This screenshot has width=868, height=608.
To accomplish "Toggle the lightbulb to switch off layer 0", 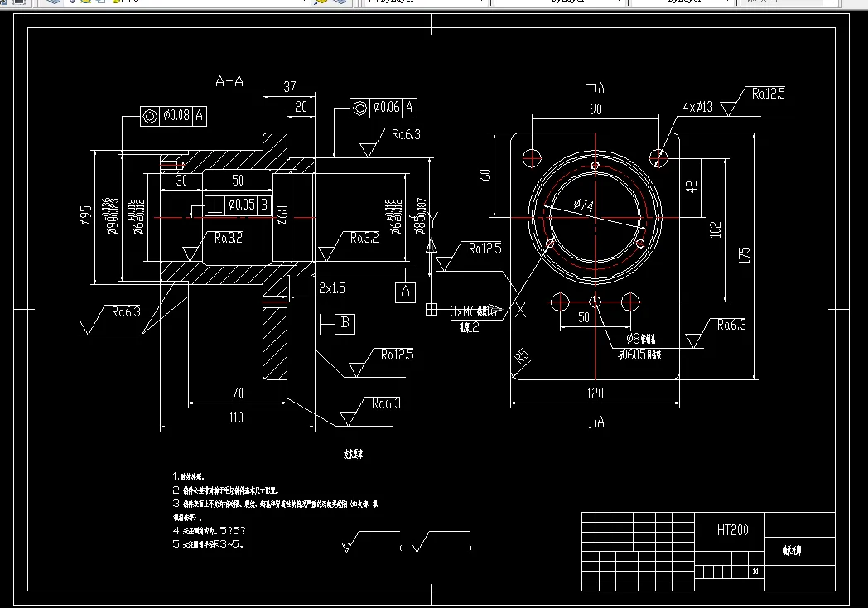I will [74, 3].
